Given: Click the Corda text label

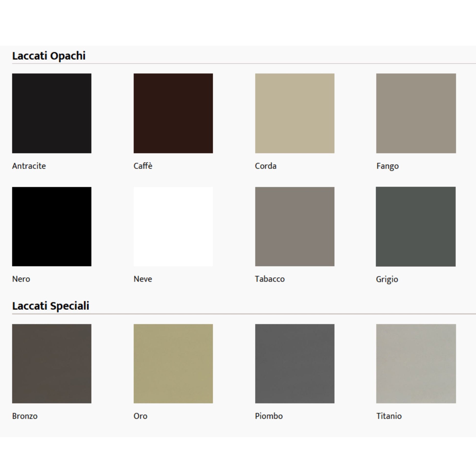Looking at the screenshot, I should coord(266,166).
